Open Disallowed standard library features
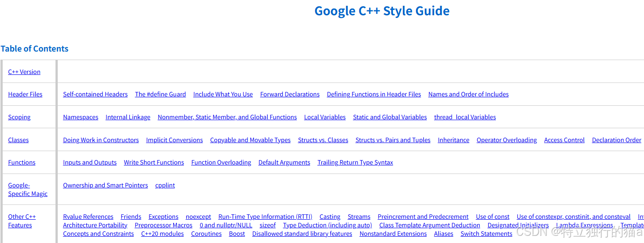Screen dimensions: 644x243 click(302, 234)
